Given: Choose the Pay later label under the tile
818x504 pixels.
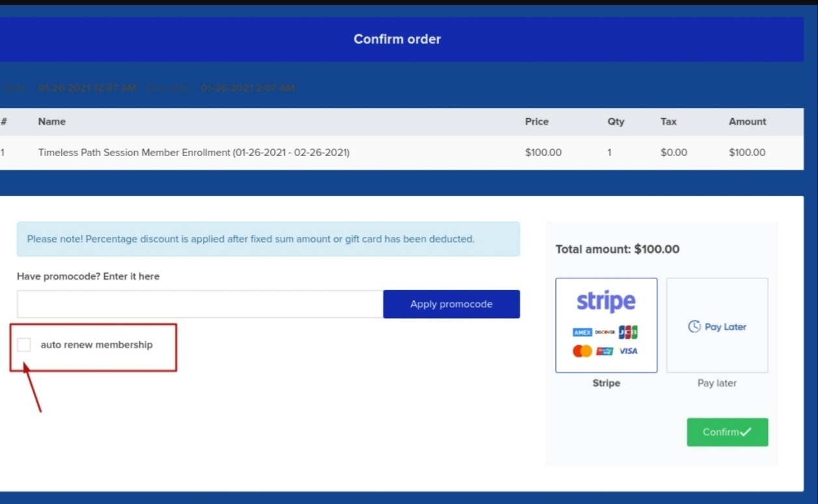Looking at the screenshot, I should pos(717,383).
